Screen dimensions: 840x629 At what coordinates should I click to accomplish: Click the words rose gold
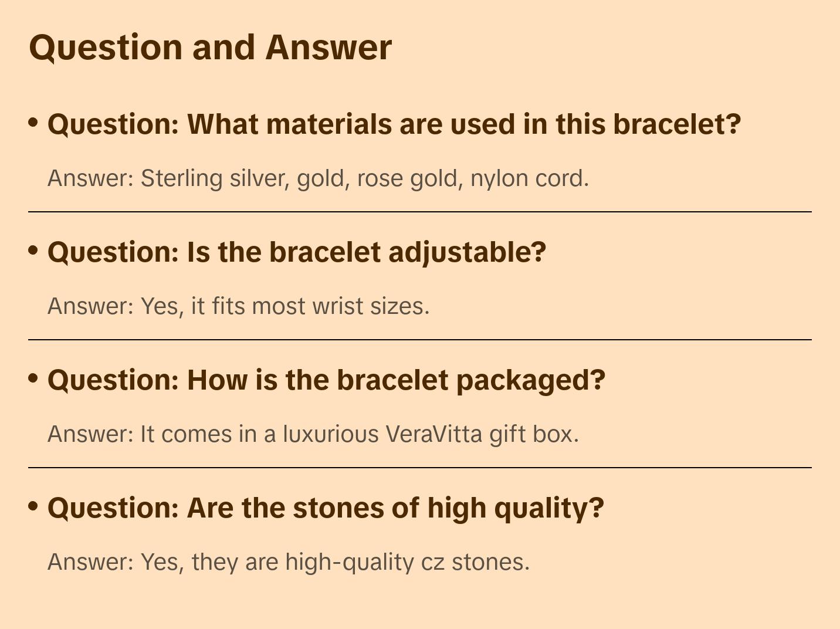pyautogui.click(x=407, y=178)
